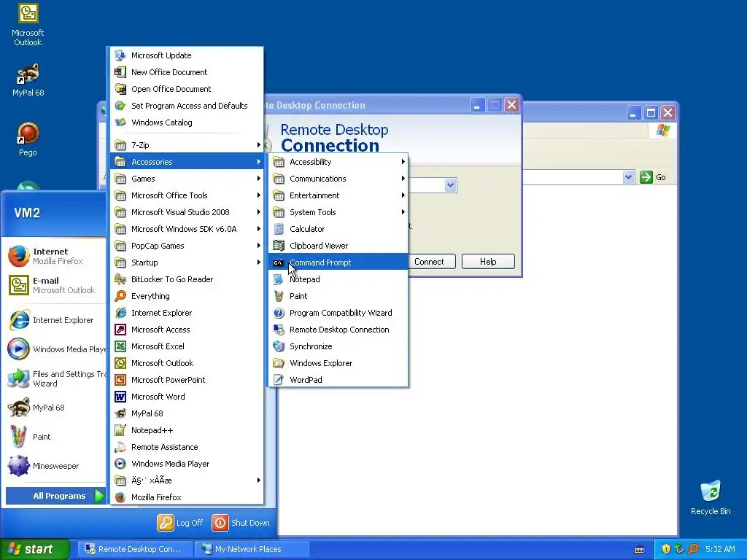Click the Paint icon in Accessories submenu
747x560 pixels.
pyautogui.click(x=279, y=296)
